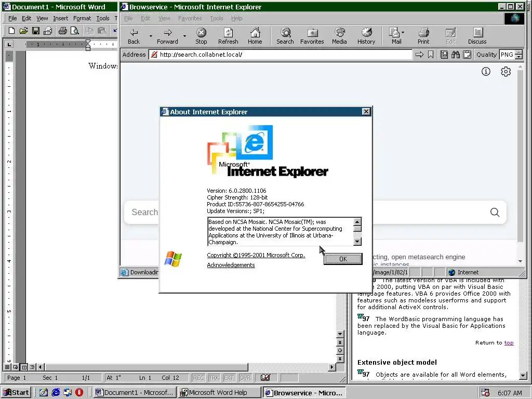Open the File menu in Word
This screenshot has width=532, height=399.
(12, 18)
